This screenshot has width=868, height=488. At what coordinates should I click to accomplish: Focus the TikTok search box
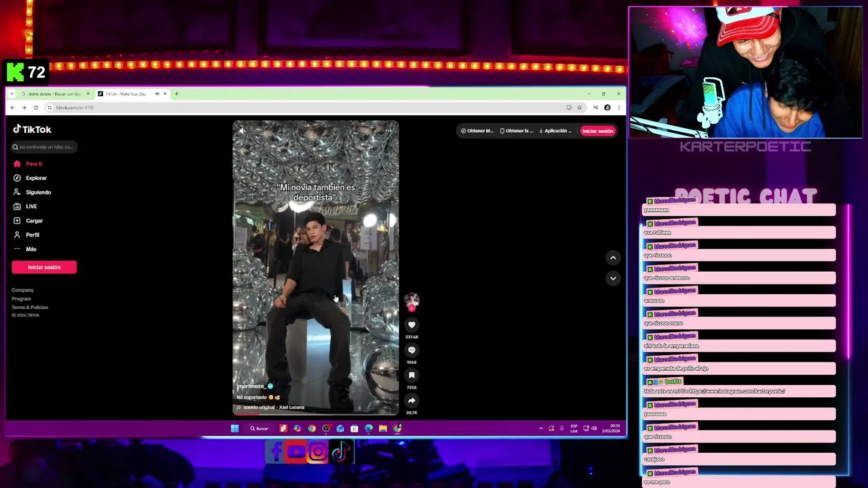click(x=44, y=146)
